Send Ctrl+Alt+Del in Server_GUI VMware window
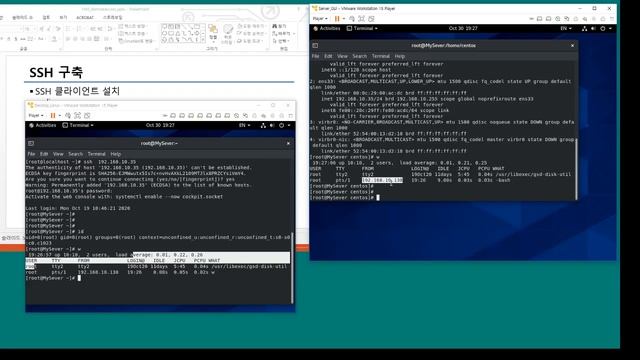 [x=351, y=19]
